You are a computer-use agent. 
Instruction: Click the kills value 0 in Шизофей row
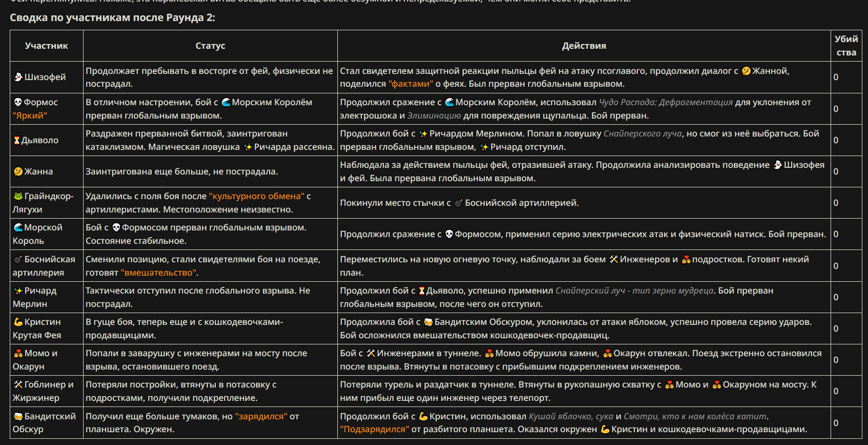click(836, 77)
